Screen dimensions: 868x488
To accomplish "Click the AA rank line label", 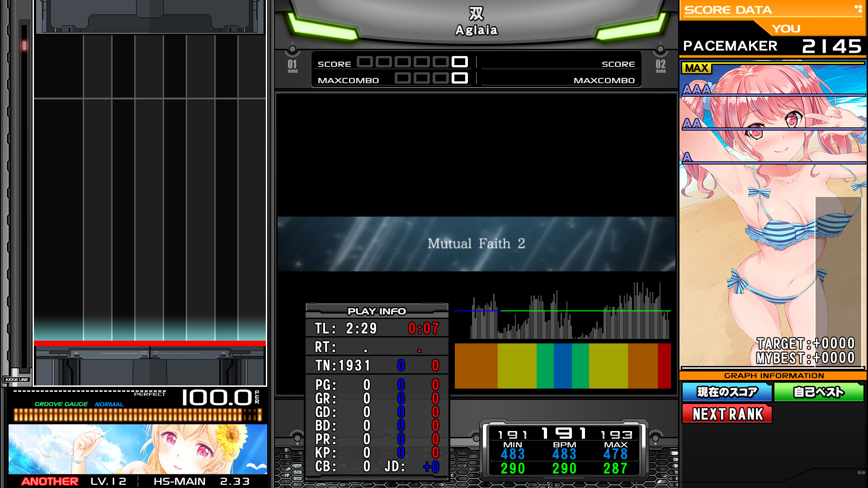I will [x=692, y=123].
